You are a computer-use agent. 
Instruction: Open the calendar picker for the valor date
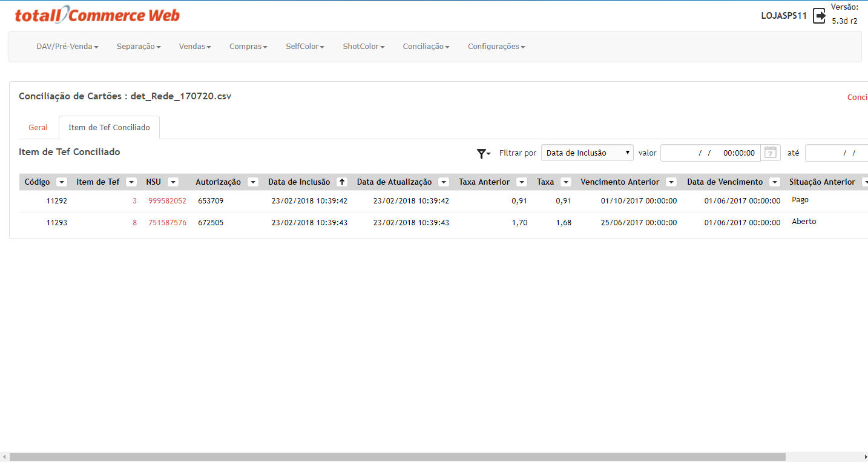[x=770, y=153]
